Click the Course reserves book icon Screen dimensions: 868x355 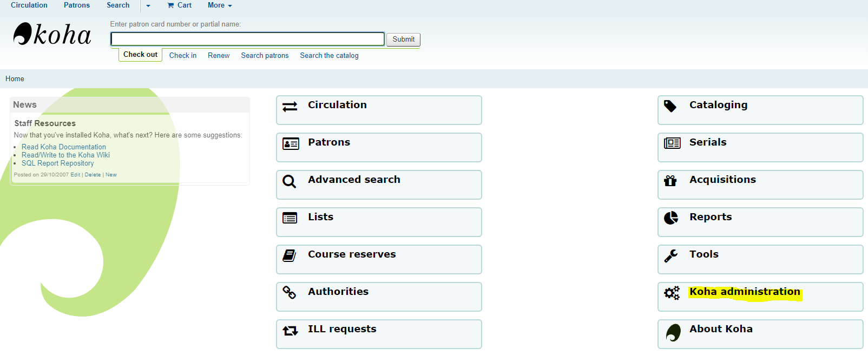coord(290,255)
